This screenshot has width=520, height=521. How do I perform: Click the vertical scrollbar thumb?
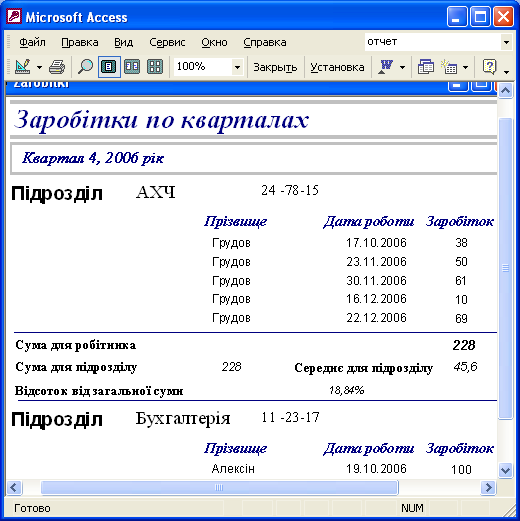[x=505, y=268]
